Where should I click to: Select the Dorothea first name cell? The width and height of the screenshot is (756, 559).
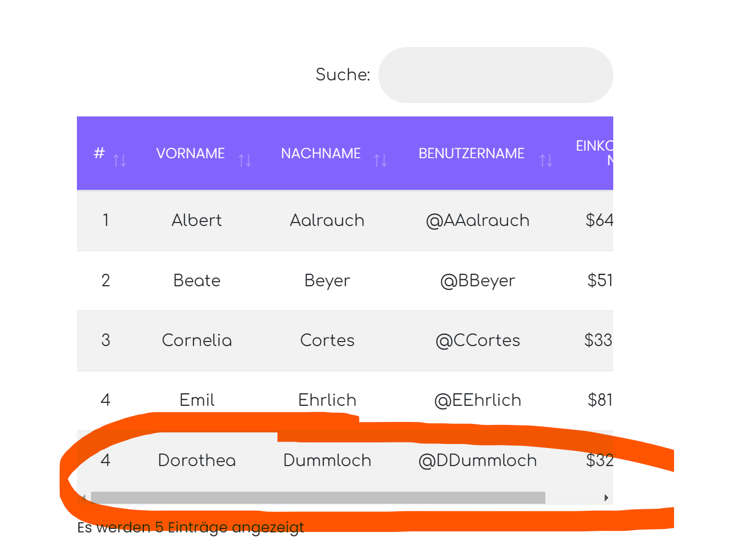(197, 461)
